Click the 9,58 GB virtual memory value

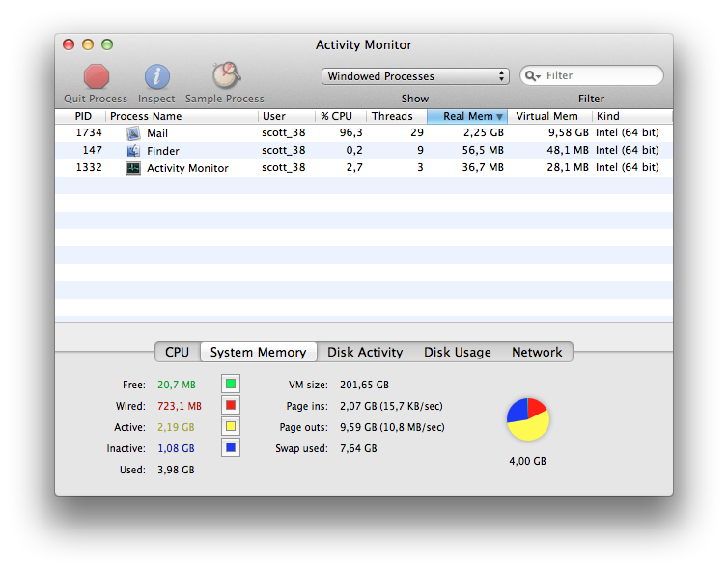[569, 132]
